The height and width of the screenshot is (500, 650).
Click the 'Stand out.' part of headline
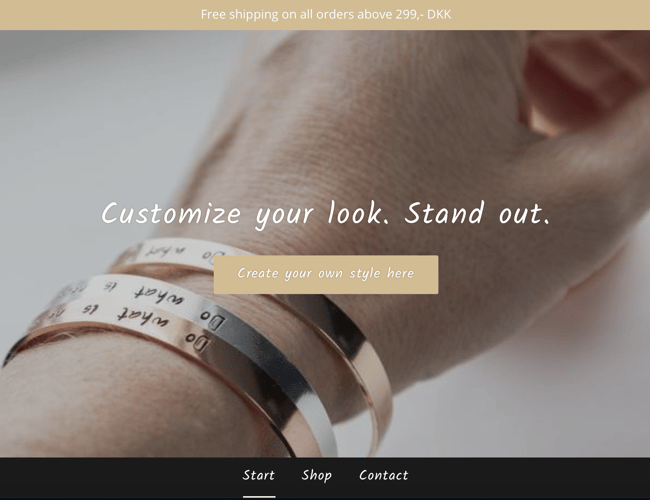coord(478,213)
